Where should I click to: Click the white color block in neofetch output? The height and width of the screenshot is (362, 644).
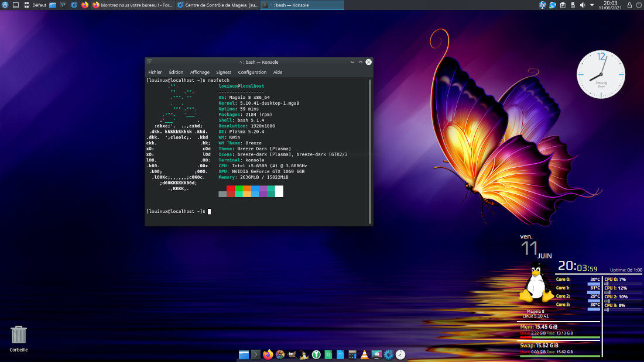pos(279,191)
